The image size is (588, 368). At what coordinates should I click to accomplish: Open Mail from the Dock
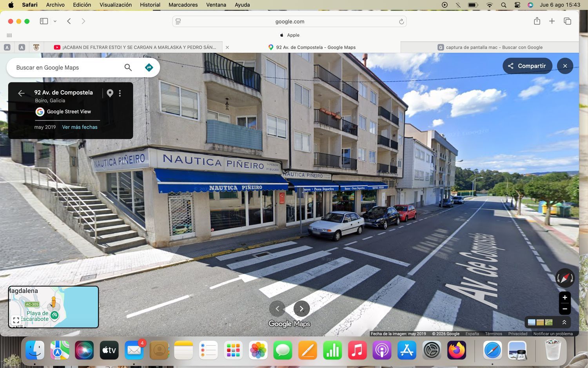tap(134, 350)
